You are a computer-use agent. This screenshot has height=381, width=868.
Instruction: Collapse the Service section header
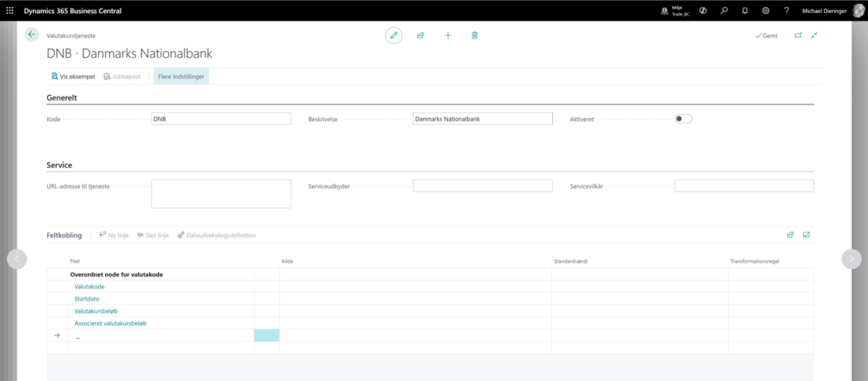59,165
